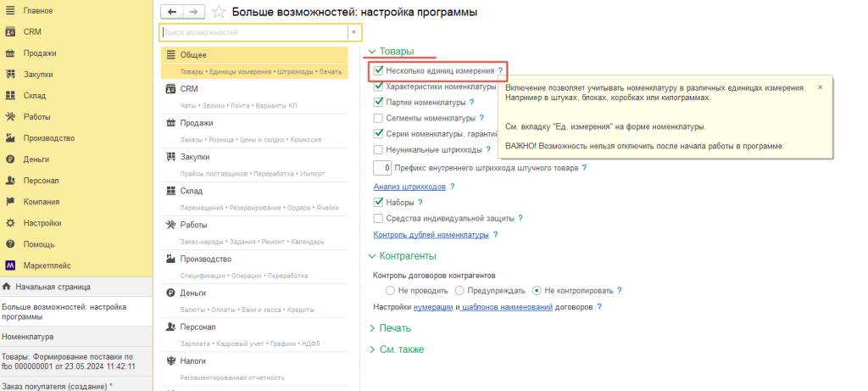Open the Закупки cart icon in sidebar
The height and width of the screenshot is (391, 868).
click(x=9, y=74)
